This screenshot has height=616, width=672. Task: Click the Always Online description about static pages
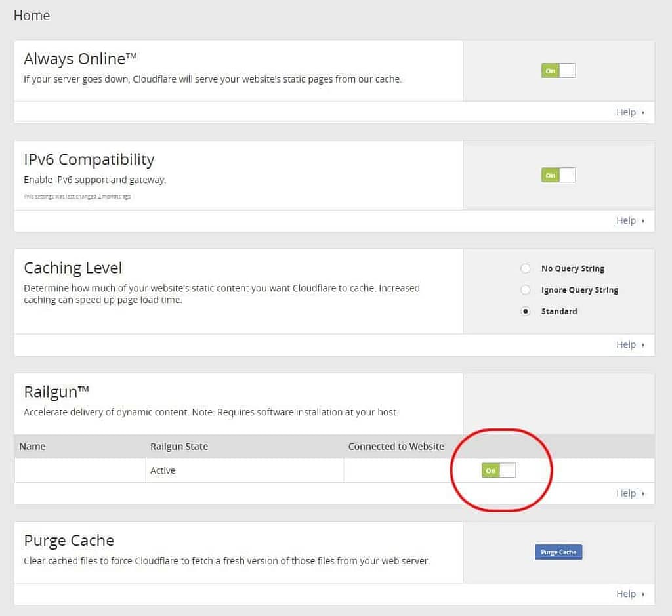tap(213, 79)
